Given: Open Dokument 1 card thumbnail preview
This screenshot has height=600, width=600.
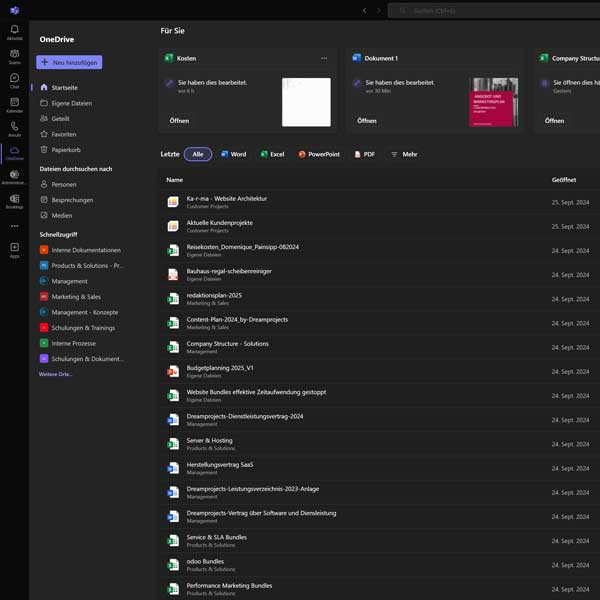Looking at the screenshot, I should (x=494, y=102).
